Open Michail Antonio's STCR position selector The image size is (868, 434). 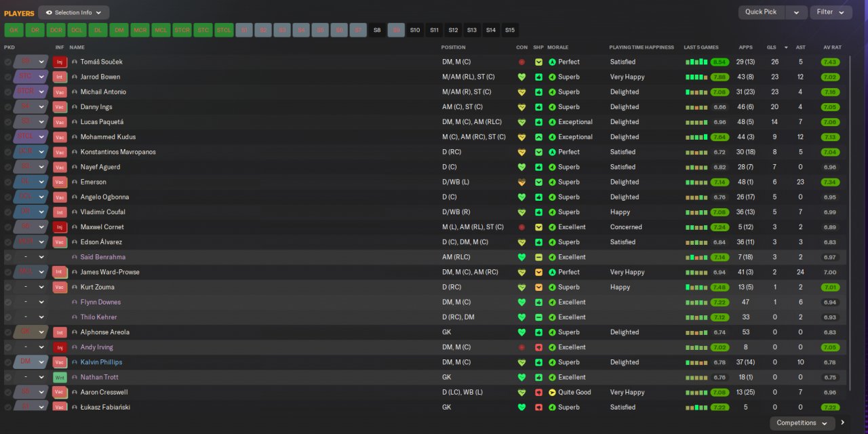31,92
